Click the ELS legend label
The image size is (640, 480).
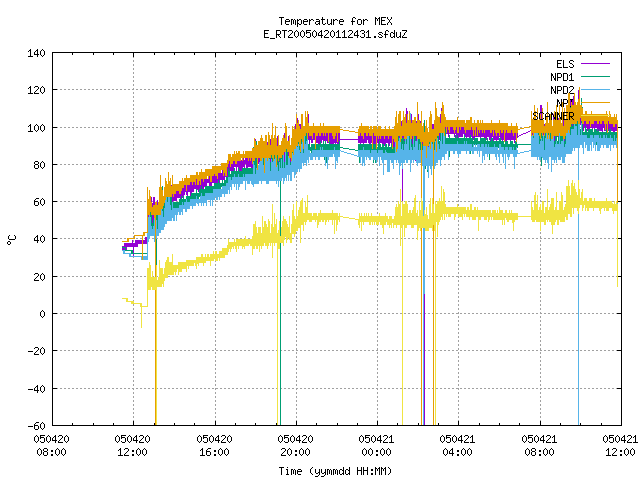pos(565,64)
